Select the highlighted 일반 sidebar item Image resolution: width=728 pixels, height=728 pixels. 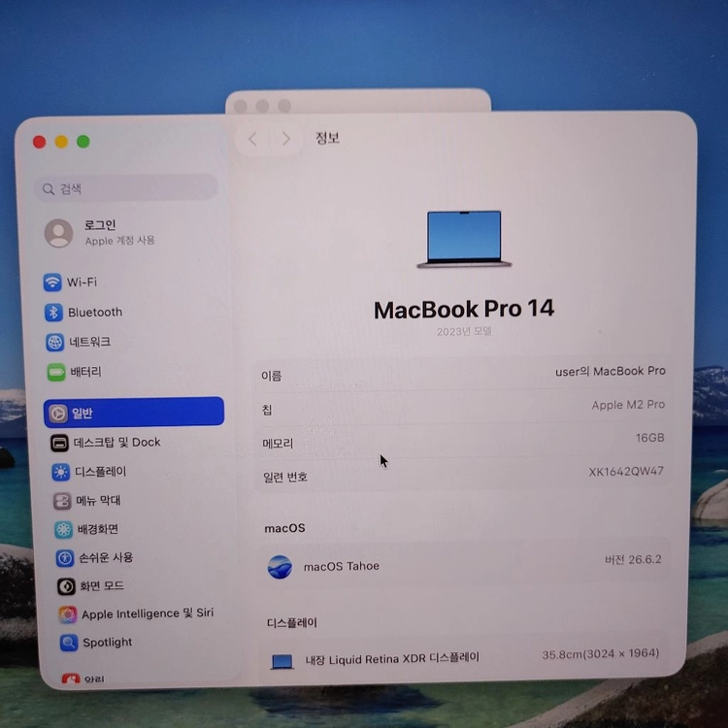[x=134, y=413]
